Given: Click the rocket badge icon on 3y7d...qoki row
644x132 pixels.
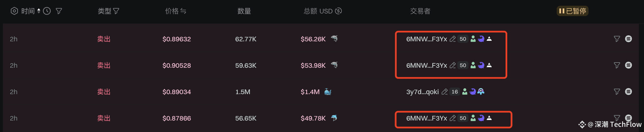Looking at the screenshot, I should [x=481, y=92].
